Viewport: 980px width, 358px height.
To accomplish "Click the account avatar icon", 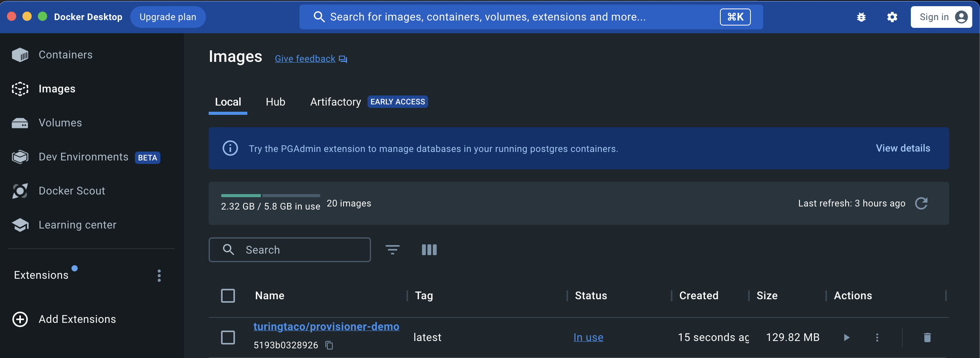I will pyautogui.click(x=961, y=17).
